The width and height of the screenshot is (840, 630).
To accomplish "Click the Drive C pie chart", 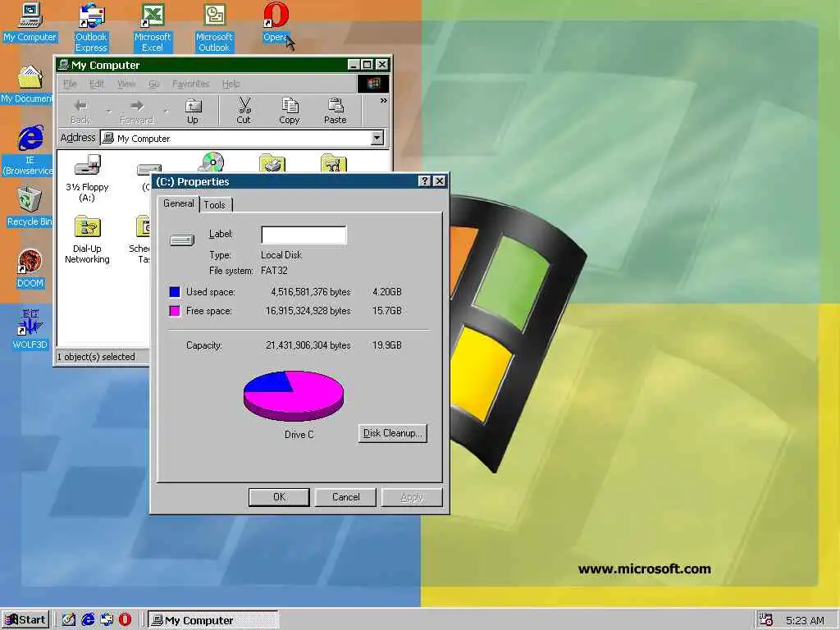I will [294, 396].
